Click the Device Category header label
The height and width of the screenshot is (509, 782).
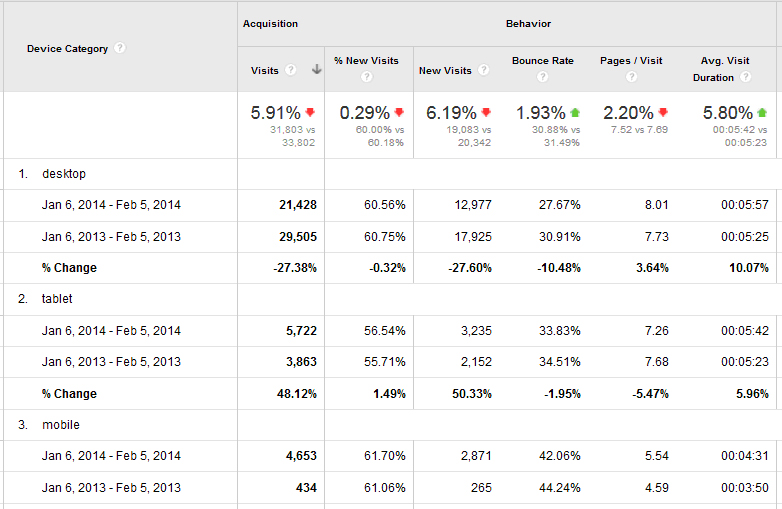click(67, 48)
